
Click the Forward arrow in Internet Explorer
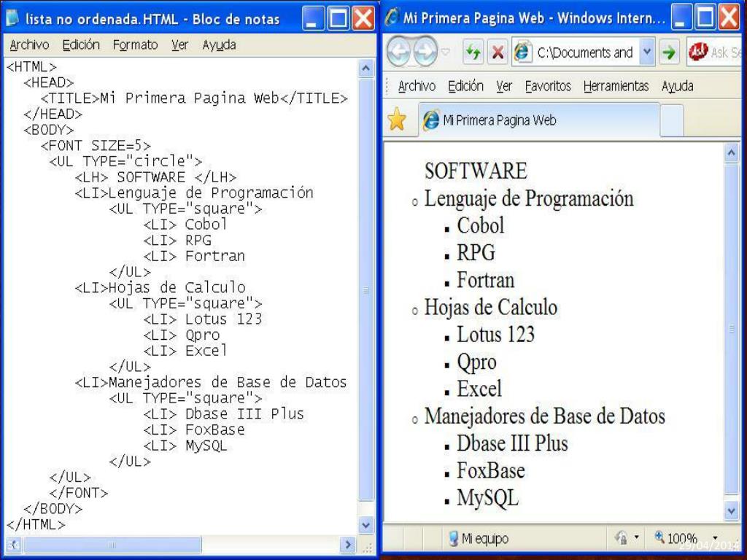425,51
